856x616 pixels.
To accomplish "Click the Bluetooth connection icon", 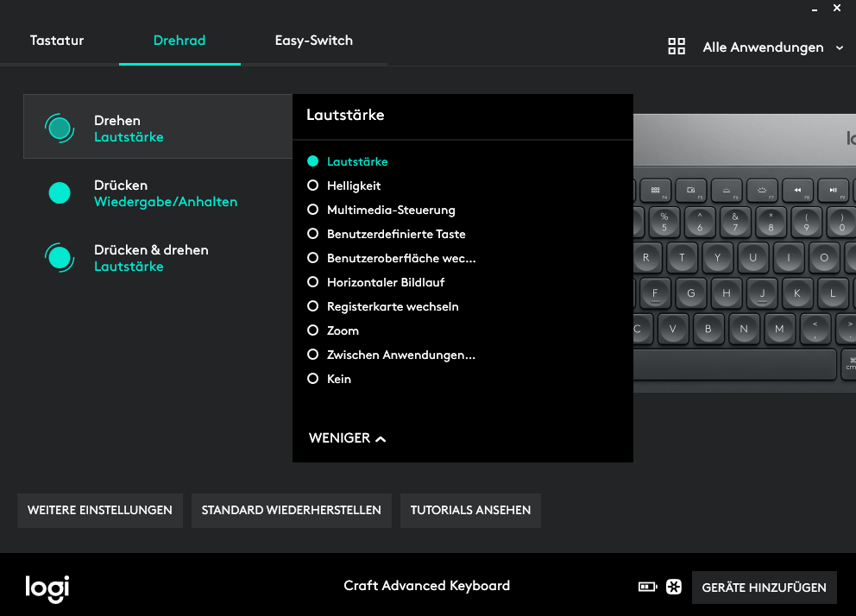I will pos(675,588).
